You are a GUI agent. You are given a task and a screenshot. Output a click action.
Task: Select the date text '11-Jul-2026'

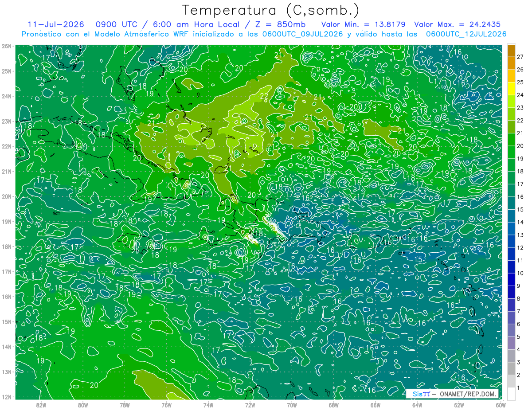coord(55,24)
